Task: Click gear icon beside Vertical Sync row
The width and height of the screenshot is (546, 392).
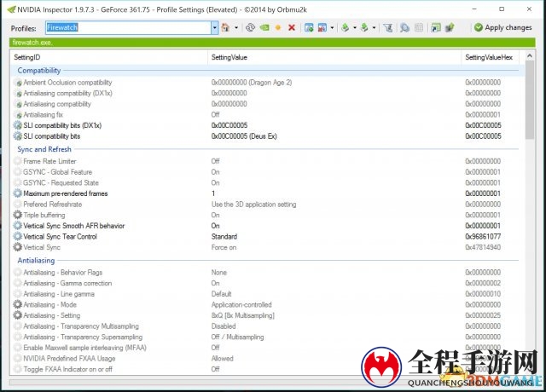Action: [x=17, y=247]
